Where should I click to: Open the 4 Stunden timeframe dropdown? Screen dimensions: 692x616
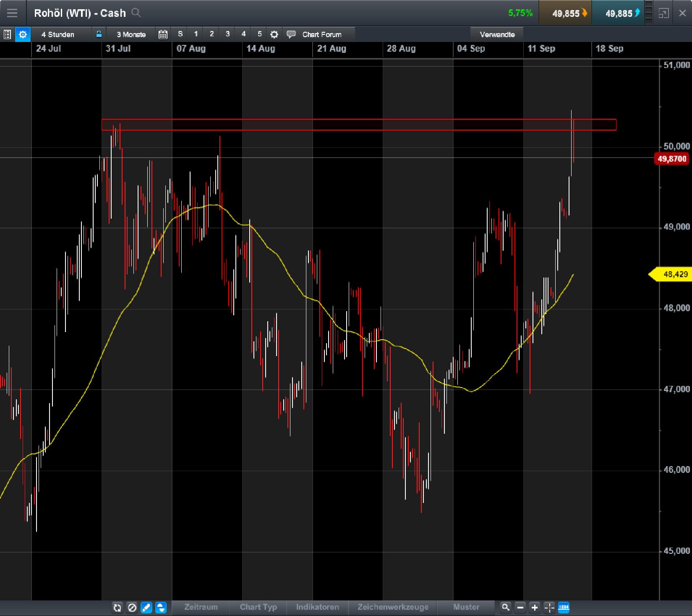click(x=59, y=34)
